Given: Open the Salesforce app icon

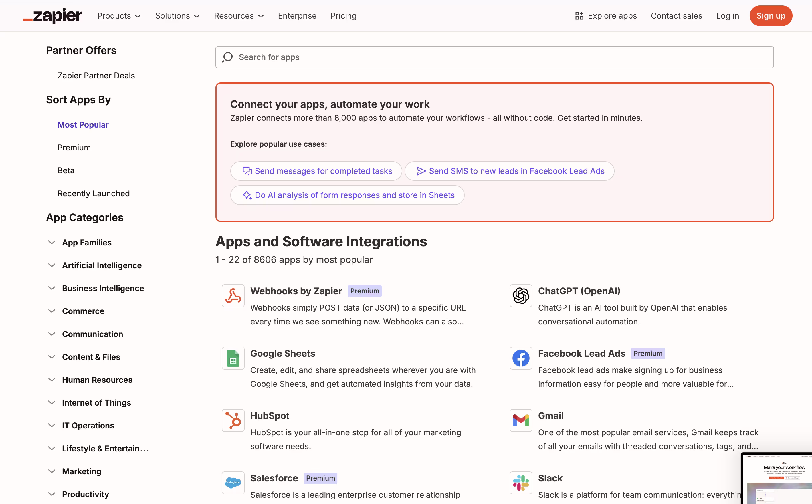Looking at the screenshot, I should [233, 483].
